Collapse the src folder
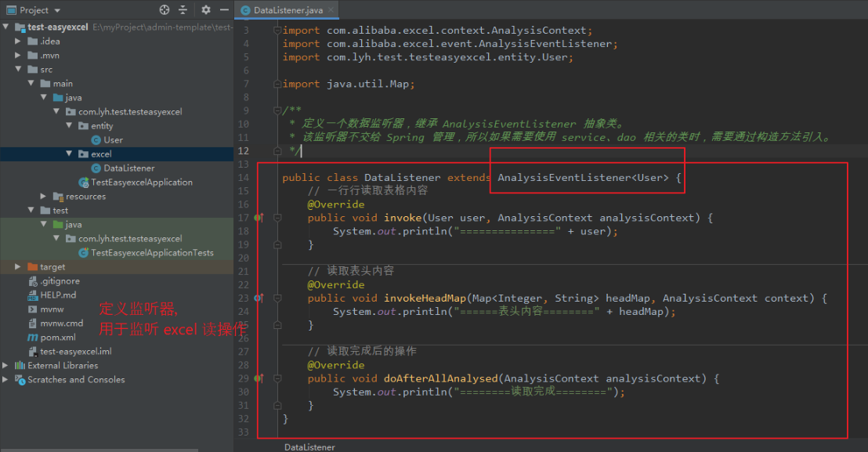The image size is (868, 452). [x=18, y=69]
